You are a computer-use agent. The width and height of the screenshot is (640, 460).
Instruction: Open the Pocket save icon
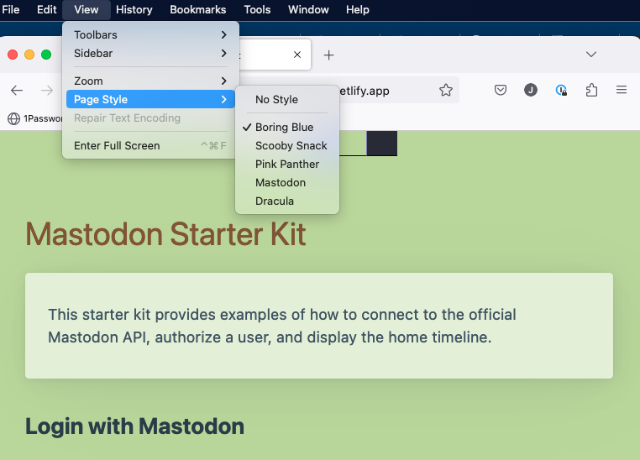(500, 90)
